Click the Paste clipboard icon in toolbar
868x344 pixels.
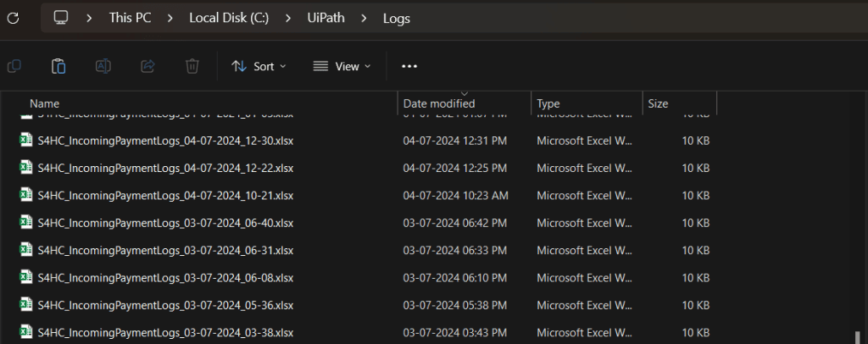[x=58, y=66]
